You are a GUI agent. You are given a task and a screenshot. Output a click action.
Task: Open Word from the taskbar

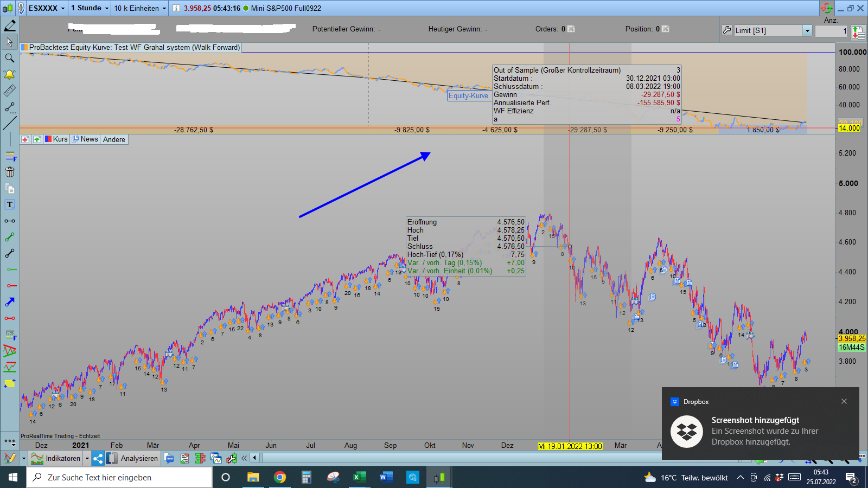point(386,477)
